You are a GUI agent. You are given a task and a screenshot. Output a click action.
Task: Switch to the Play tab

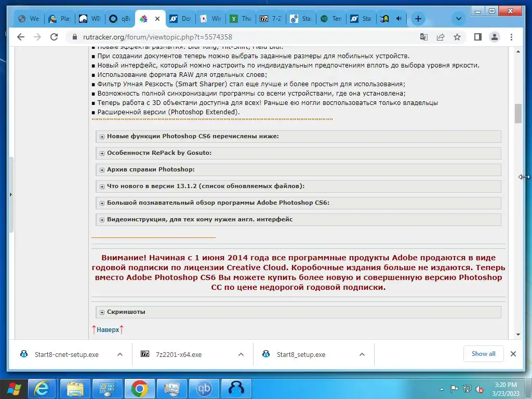coord(59,19)
